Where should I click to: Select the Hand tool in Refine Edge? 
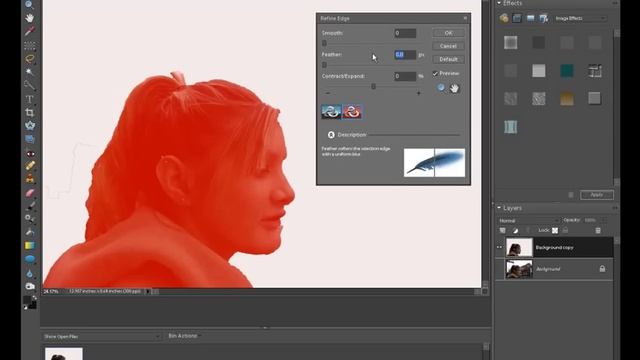coord(454,88)
